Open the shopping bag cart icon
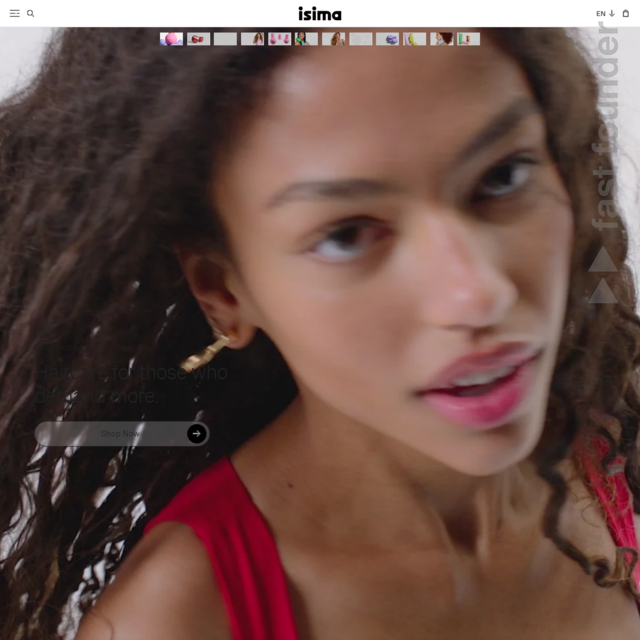The image size is (640, 640). (626, 13)
